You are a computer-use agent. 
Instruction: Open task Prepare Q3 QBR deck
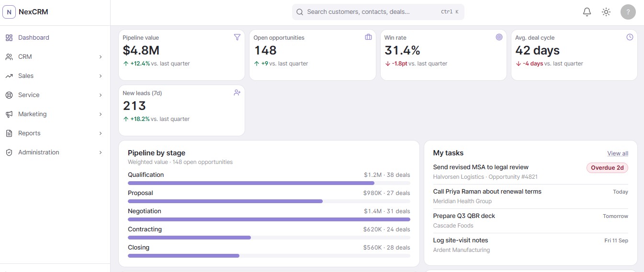pos(464,216)
